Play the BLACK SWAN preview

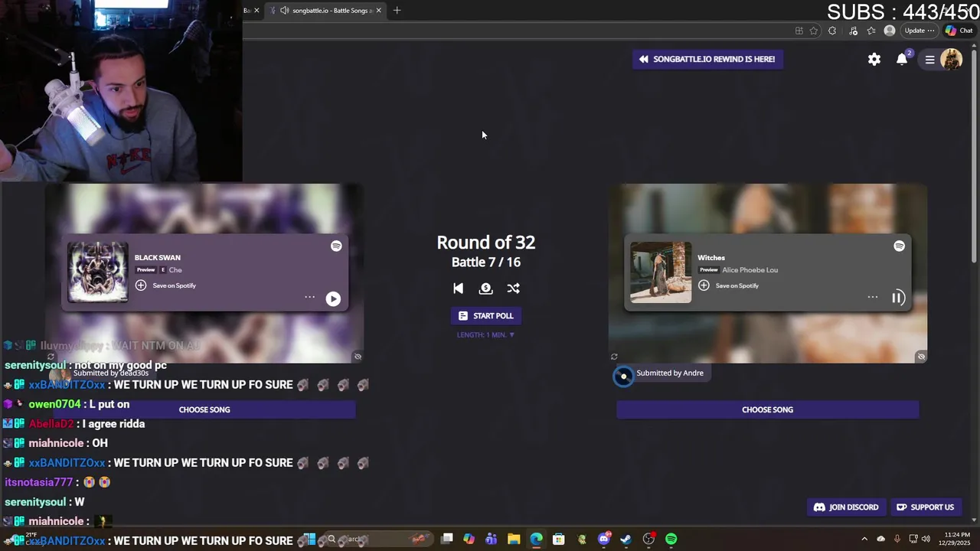[x=333, y=299]
